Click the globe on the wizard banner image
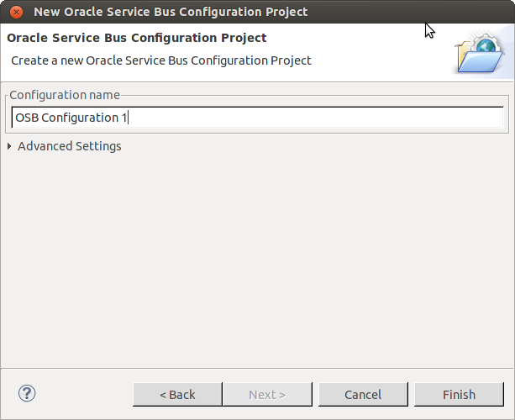 (486, 48)
